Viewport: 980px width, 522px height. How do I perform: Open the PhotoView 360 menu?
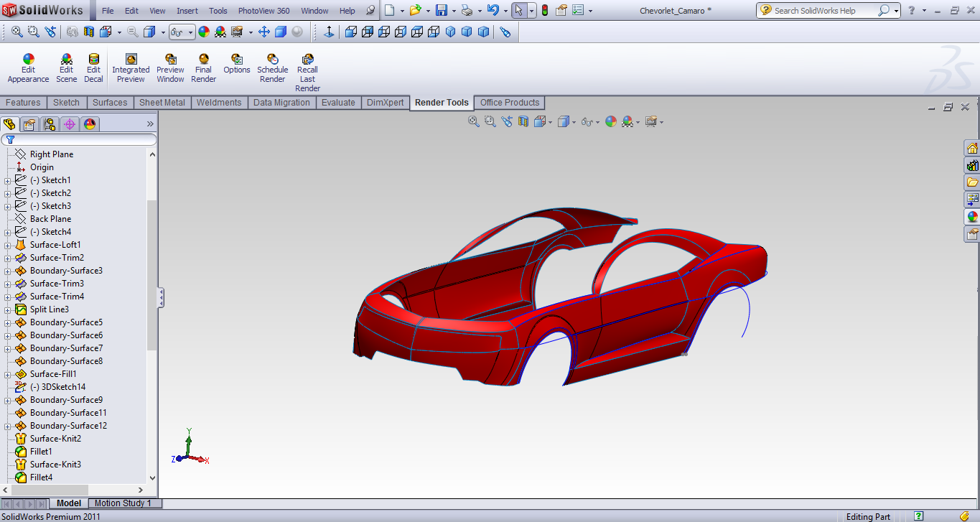click(263, 11)
